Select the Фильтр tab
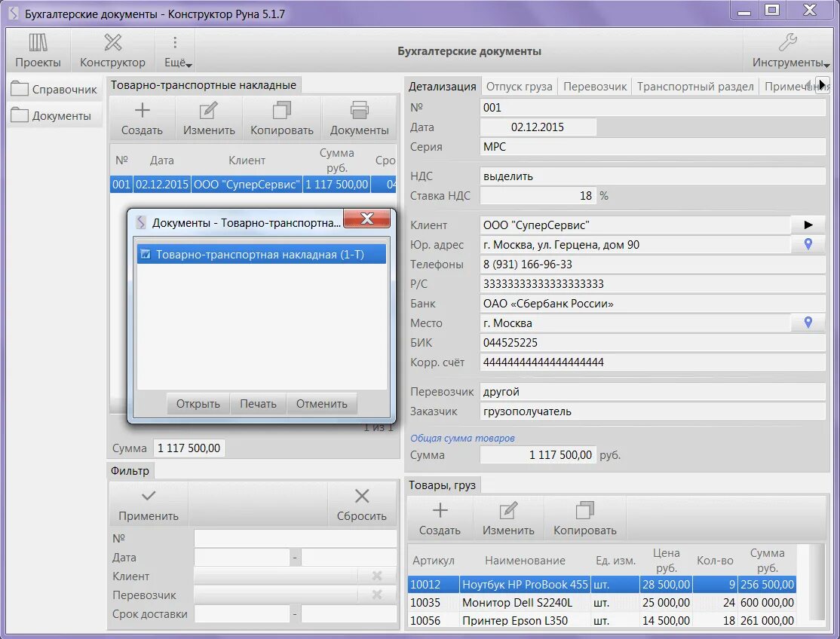The height and width of the screenshot is (639, 840). point(130,471)
